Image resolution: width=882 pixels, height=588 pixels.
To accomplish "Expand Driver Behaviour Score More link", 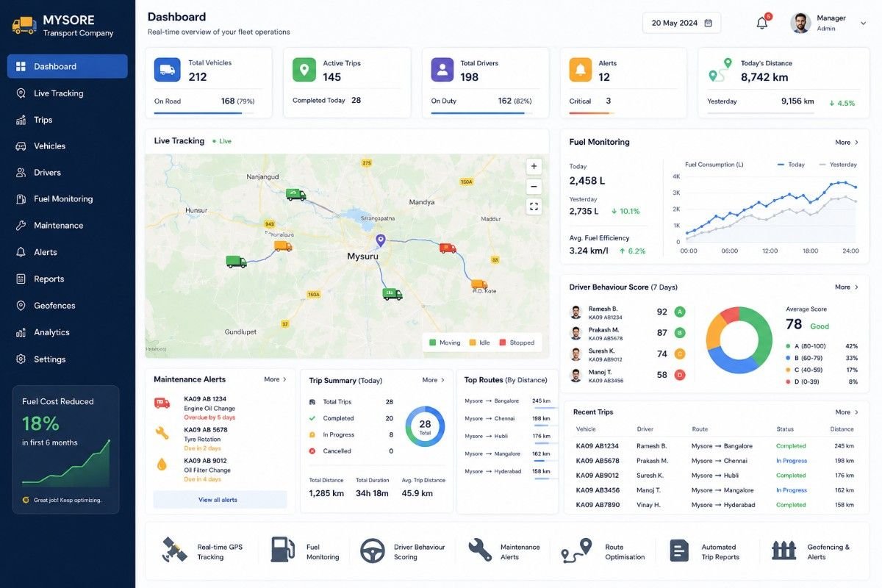I will 847,287.
